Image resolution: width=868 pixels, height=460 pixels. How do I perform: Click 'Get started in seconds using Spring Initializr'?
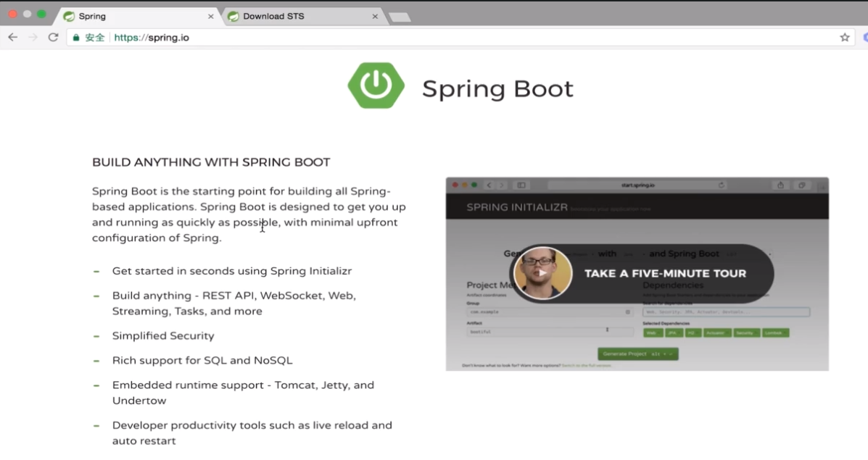tap(232, 271)
